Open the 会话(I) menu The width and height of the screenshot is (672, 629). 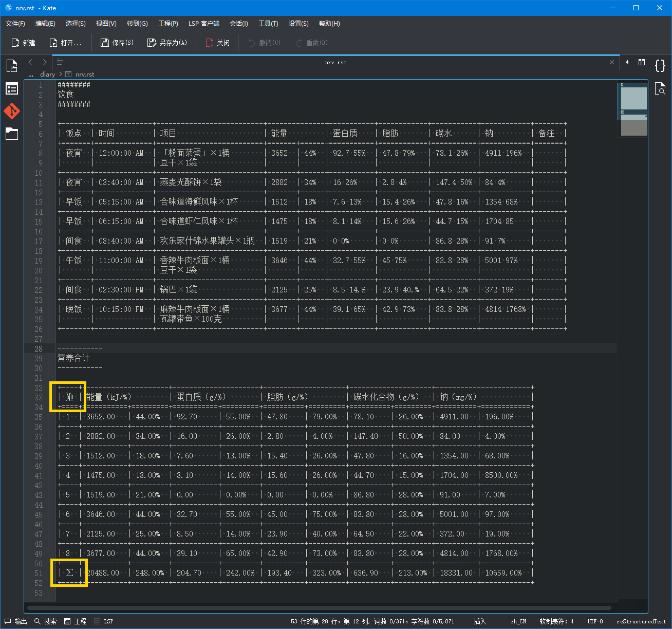pos(239,24)
